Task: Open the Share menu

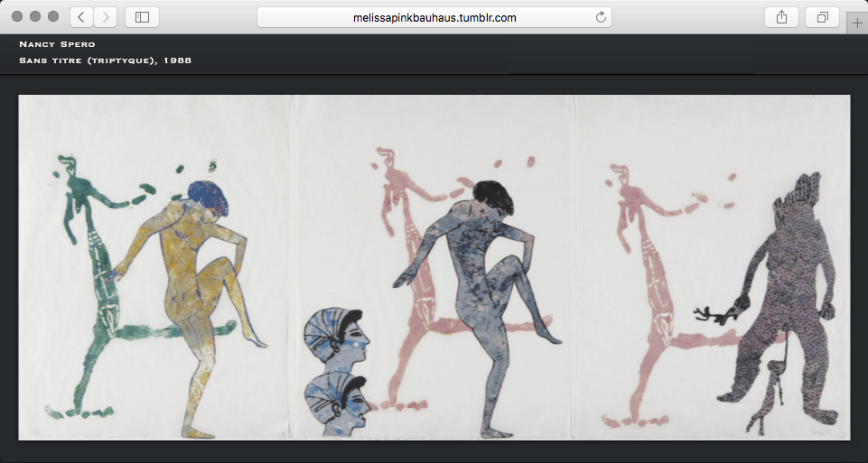Action: [781, 17]
